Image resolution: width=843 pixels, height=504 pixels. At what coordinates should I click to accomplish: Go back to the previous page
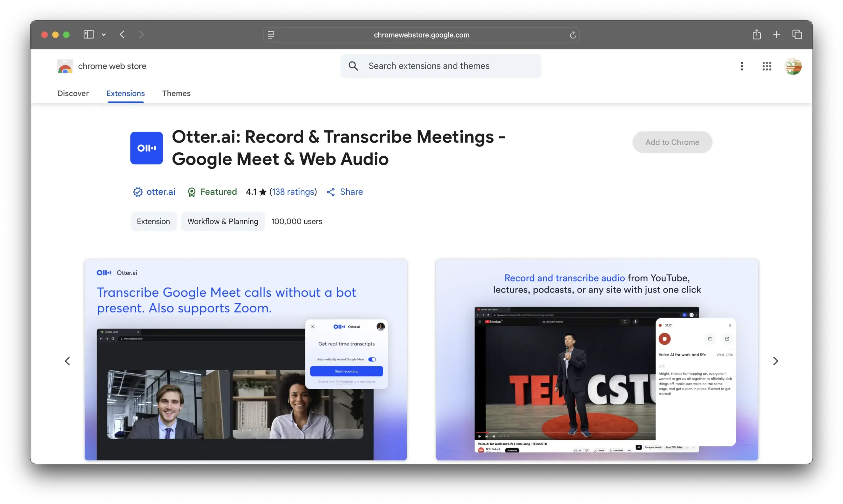[x=122, y=34]
